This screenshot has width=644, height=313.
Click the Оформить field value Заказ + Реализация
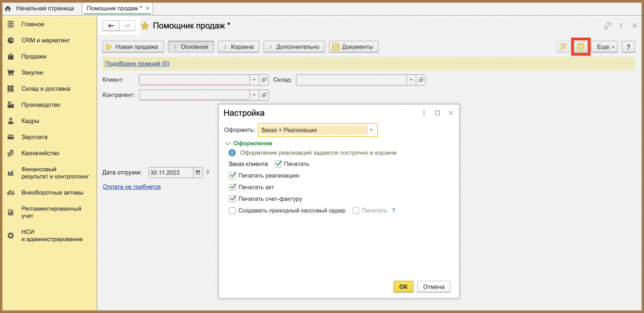tap(313, 130)
